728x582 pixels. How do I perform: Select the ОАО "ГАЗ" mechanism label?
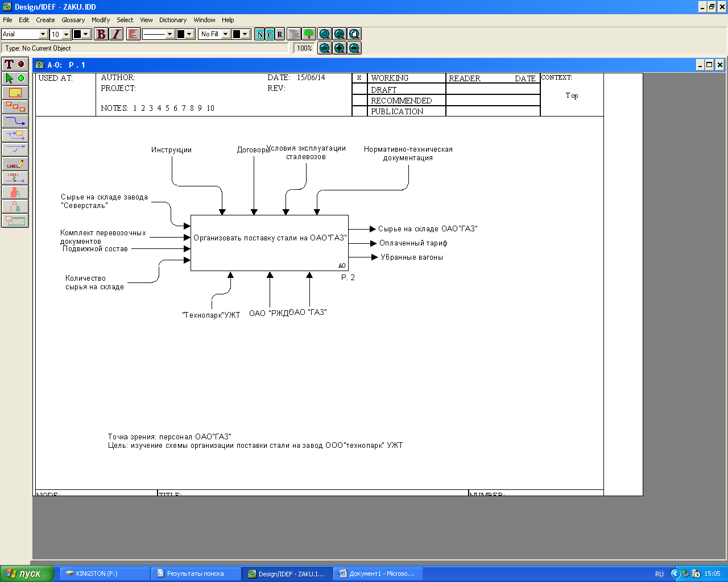click(x=308, y=312)
